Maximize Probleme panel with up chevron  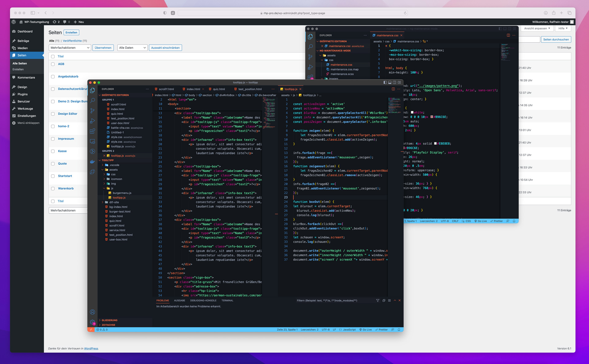pos(395,301)
